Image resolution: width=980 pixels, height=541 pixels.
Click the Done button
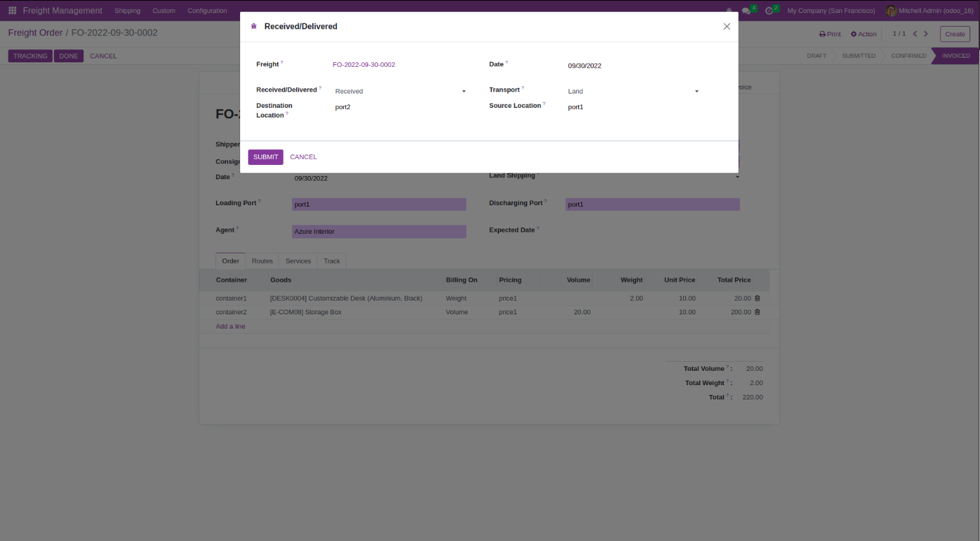tap(69, 56)
